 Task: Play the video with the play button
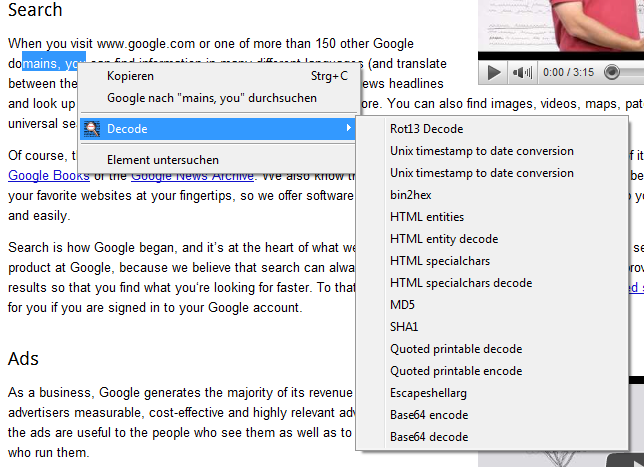494,73
